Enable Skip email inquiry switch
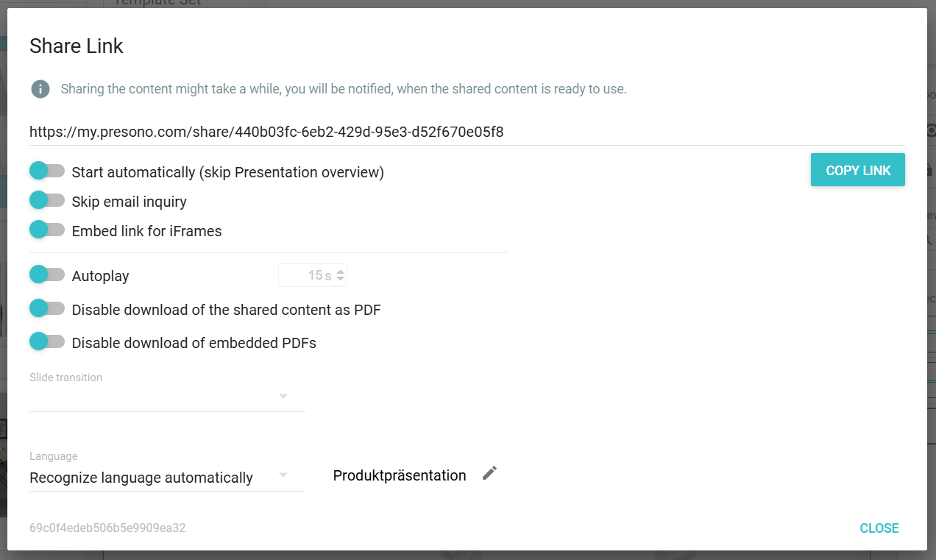The height and width of the screenshot is (560, 936). coord(47,200)
